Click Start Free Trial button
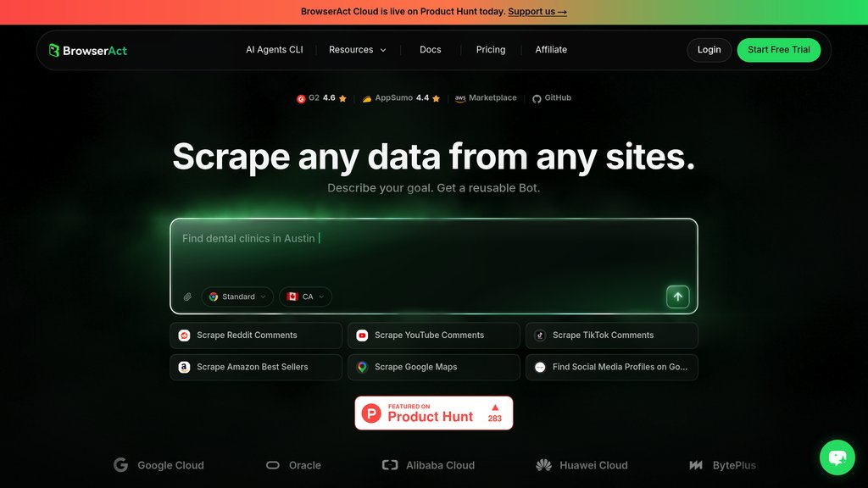 pyautogui.click(x=778, y=50)
